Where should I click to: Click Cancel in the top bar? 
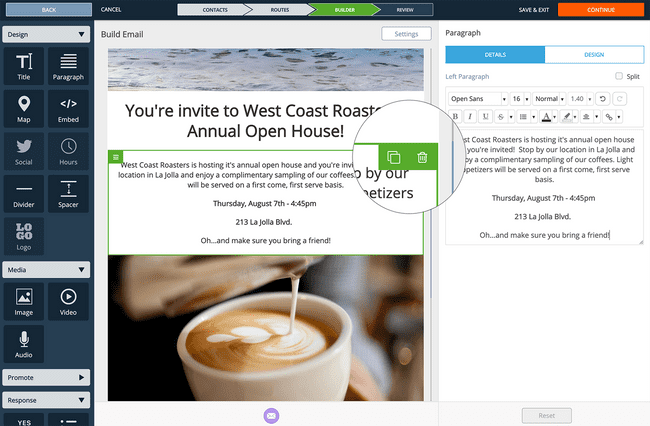(111, 9)
